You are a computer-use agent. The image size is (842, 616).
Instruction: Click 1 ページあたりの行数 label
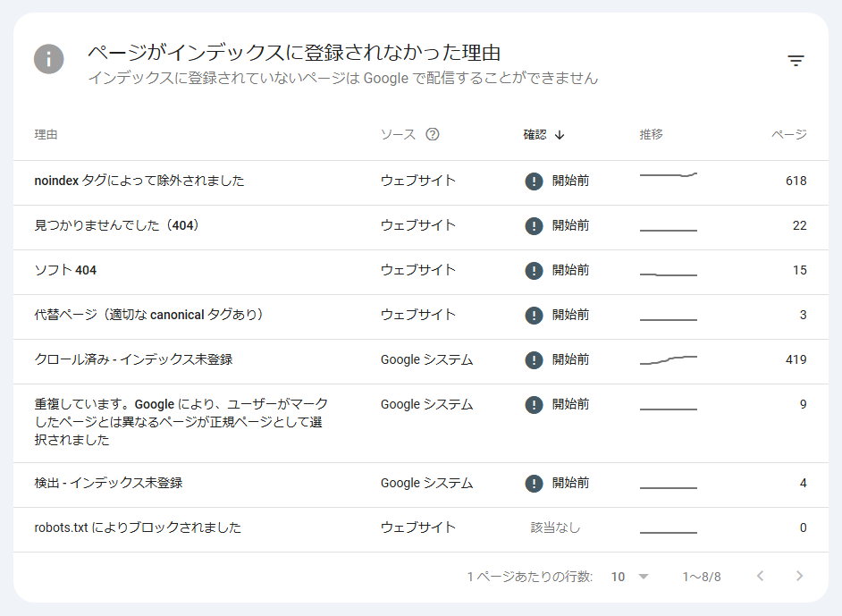pyautogui.click(x=529, y=577)
